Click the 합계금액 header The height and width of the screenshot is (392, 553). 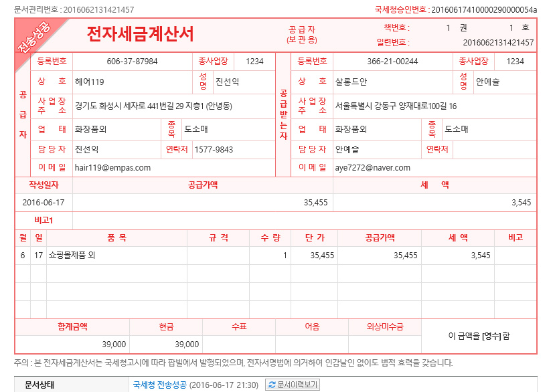(x=73, y=327)
